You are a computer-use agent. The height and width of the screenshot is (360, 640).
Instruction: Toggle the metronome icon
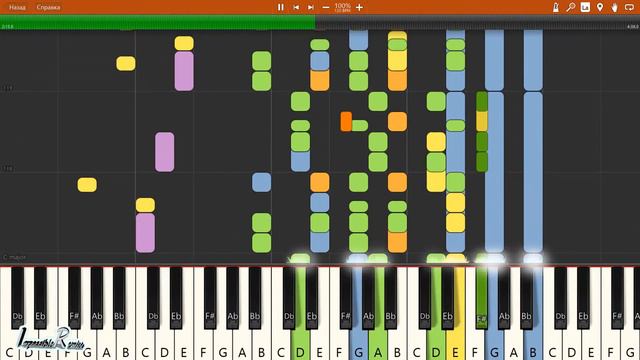[x=556, y=7]
